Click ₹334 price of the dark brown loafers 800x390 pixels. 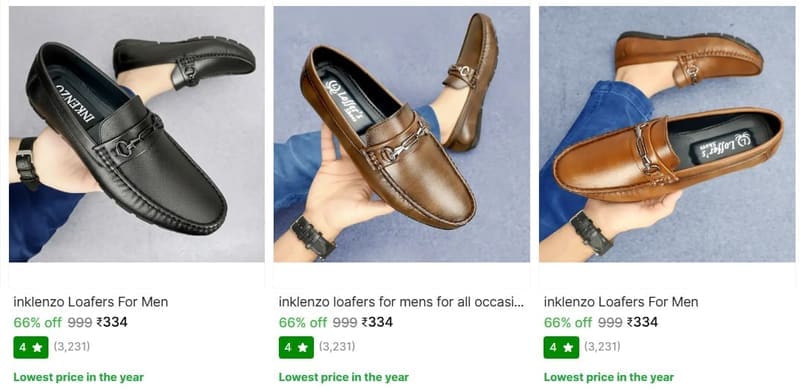[377, 322]
